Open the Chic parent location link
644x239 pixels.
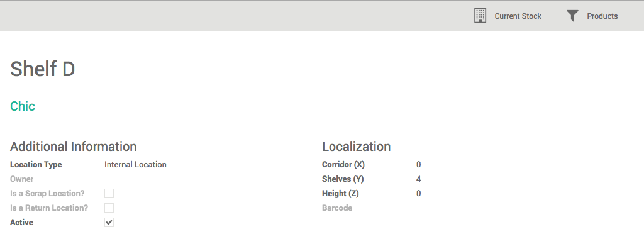23,106
